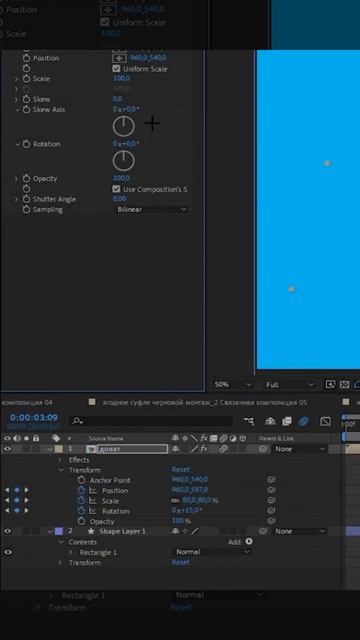Collapse the Contents group of Shape Layer 1
The image size is (360, 640).
point(61,542)
